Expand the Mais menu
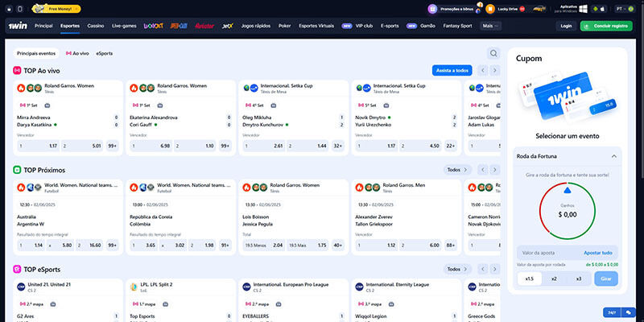The width and height of the screenshot is (644, 322). [x=490, y=26]
